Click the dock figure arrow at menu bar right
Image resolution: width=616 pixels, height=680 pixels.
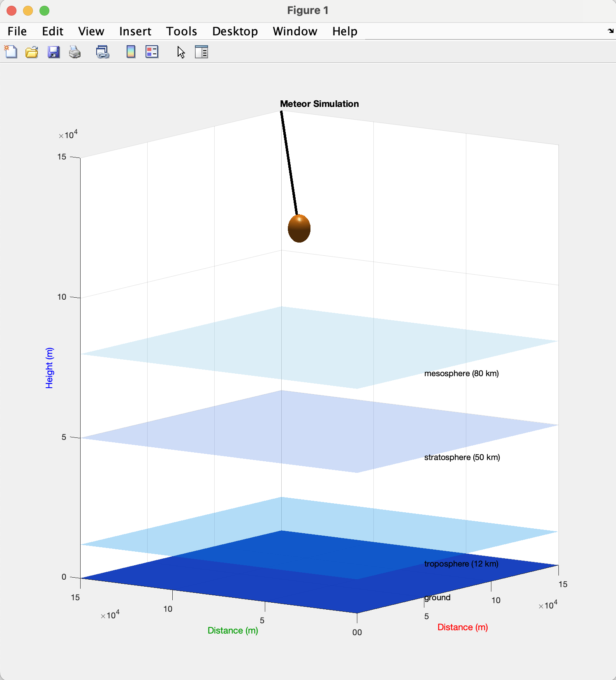(x=611, y=31)
